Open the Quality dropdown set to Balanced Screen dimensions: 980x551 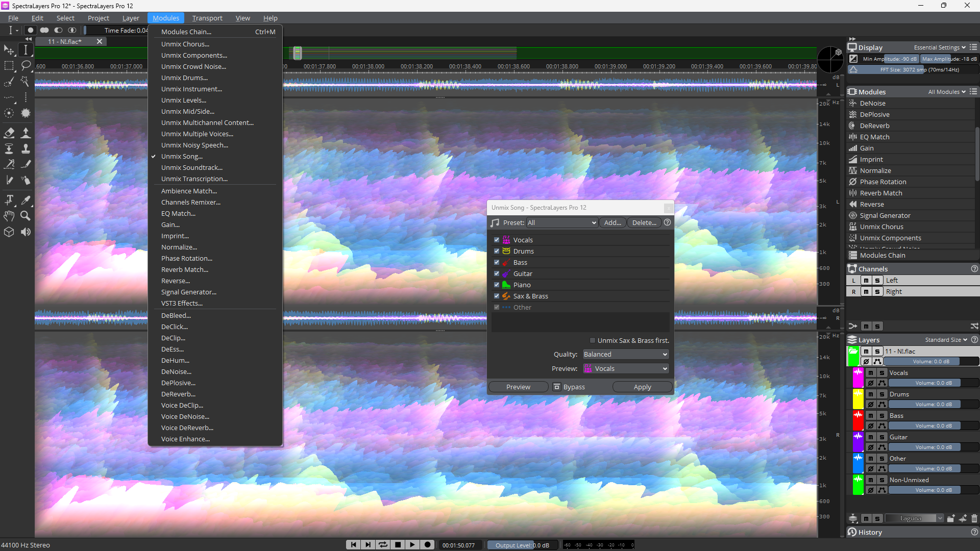pyautogui.click(x=625, y=354)
